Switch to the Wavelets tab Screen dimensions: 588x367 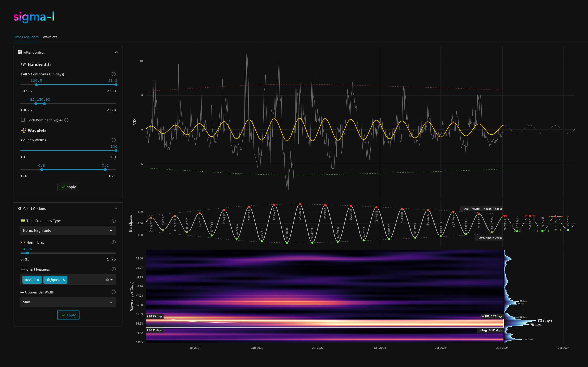click(50, 37)
